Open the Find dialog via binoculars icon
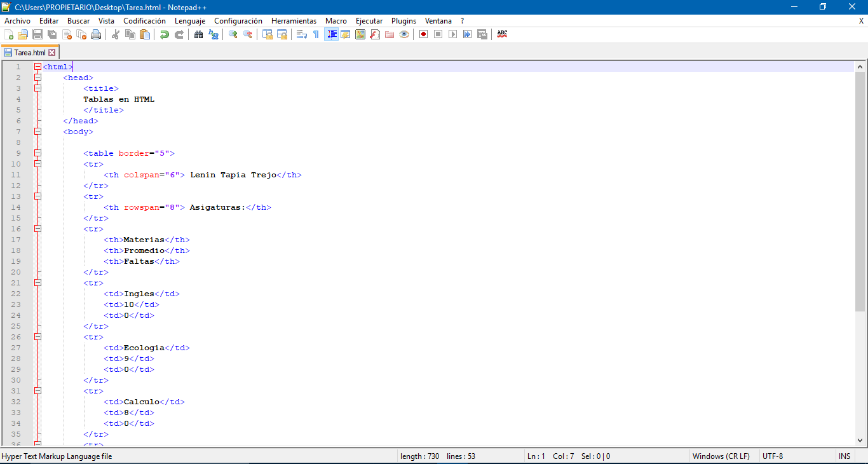Viewport: 868px width, 464px height. [x=199, y=34]
